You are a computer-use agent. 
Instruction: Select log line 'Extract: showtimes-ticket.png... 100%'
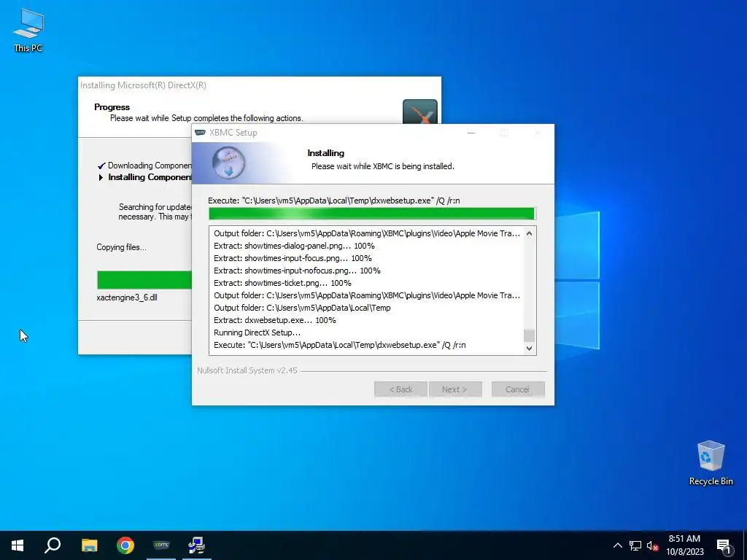point(282,283)
